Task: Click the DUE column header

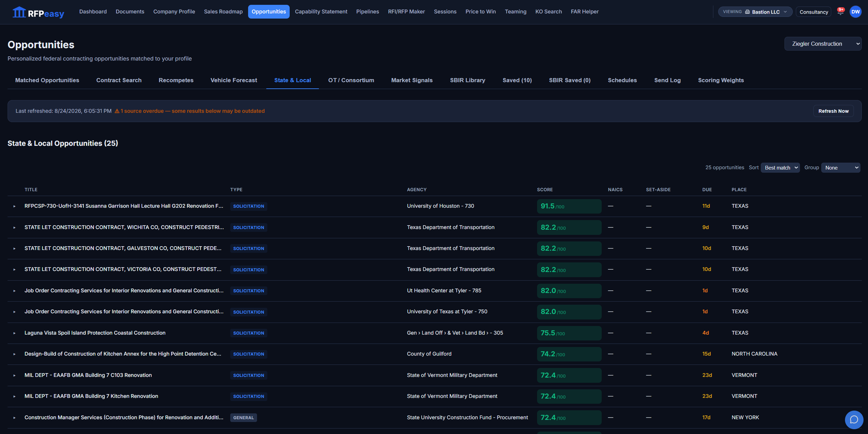Action: [707, 190]
